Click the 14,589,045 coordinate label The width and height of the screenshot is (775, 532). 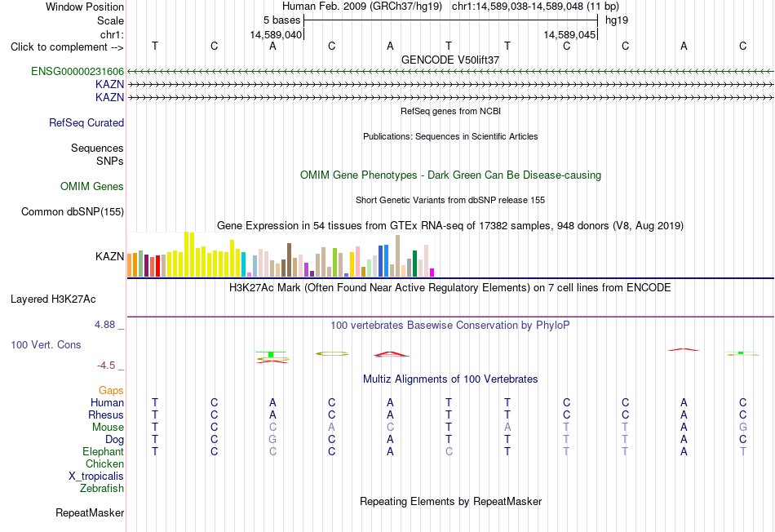coord(569,34)
